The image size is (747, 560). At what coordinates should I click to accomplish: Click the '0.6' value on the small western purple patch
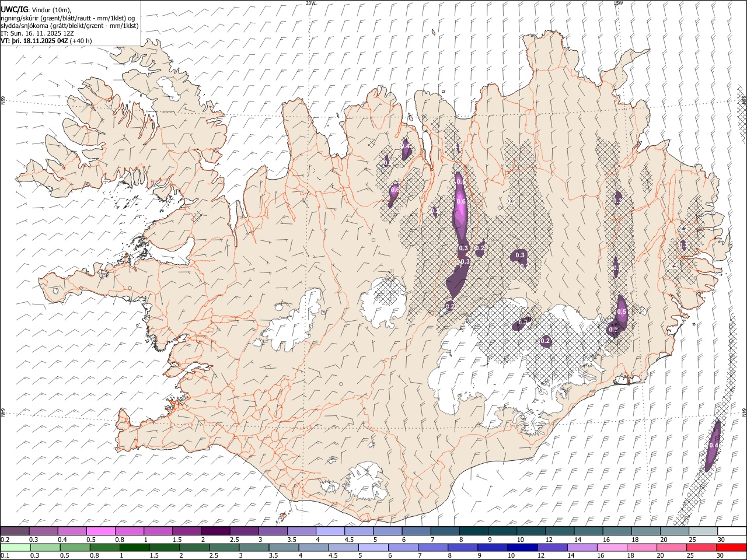click(395, 190)
